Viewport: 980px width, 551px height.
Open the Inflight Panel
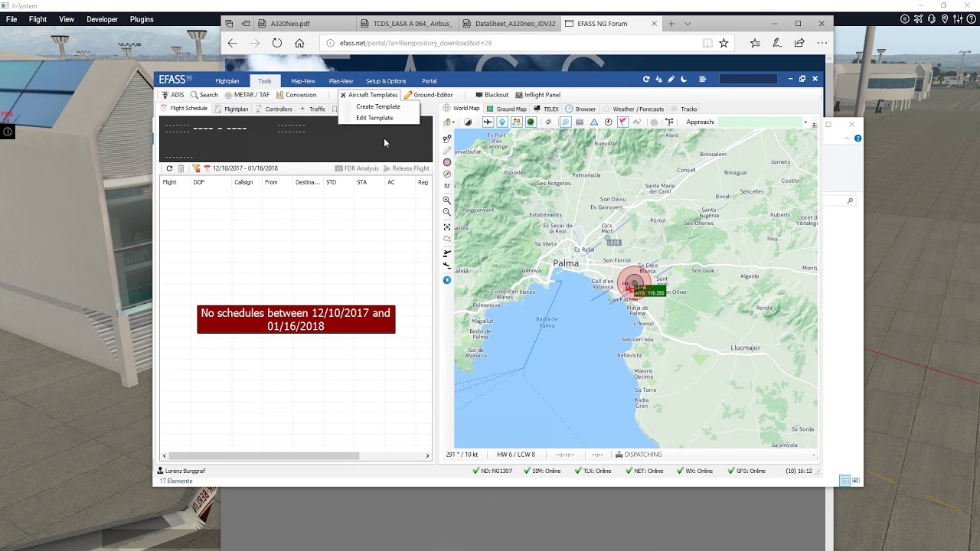tap(537, 95)
